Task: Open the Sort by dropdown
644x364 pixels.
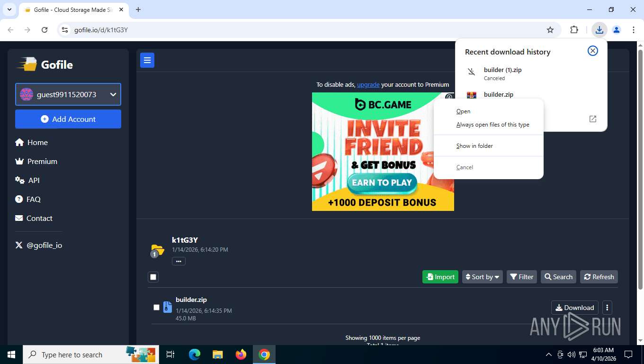Action: pyautogui.click(x=483, y=277)
